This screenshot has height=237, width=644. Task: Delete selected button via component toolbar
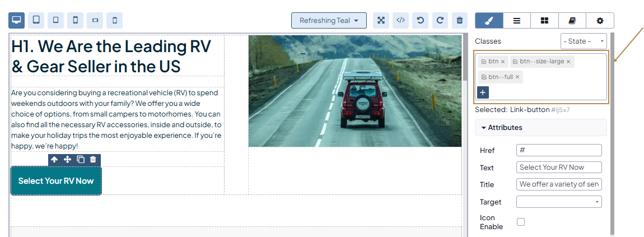point(94,160)
